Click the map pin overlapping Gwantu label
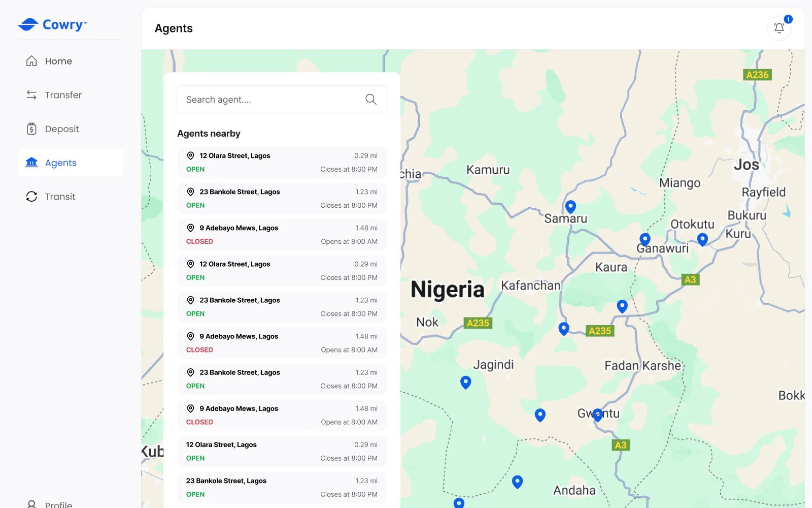Screen dimensions: 812x508 pos(598,415)
